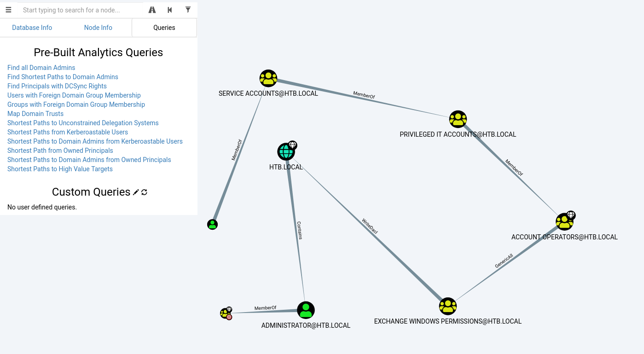This screenshot has height=354, width=644.
Task: Run Shortest Paths to High Value Targets
Action: click(x=60, y=169)
